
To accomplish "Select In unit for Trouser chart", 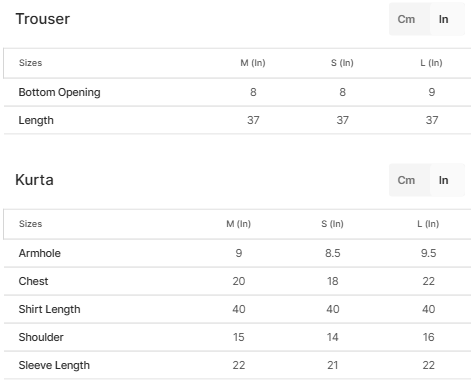I will 443,19.
